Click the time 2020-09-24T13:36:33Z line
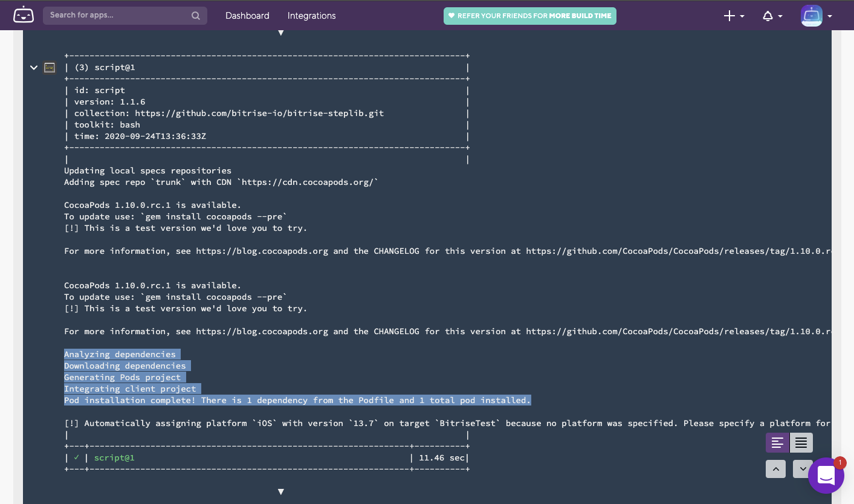The image size is (854, 504). 140,137
